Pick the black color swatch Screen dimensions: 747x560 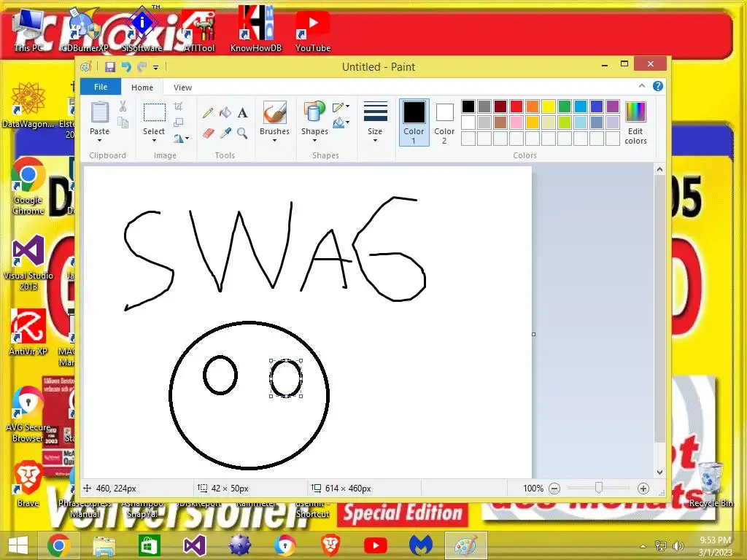(x=468, y=106)
